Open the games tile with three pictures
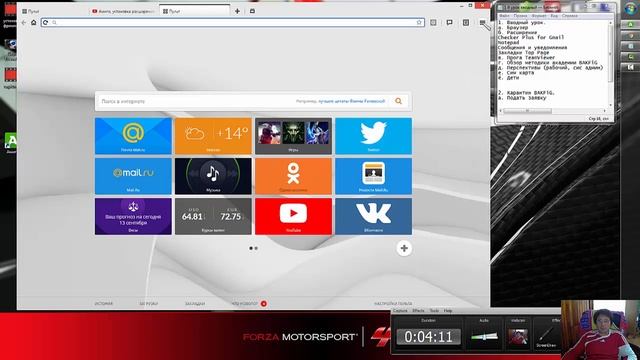The height and width of the screenshot is (360, 640). pos(293,136)
